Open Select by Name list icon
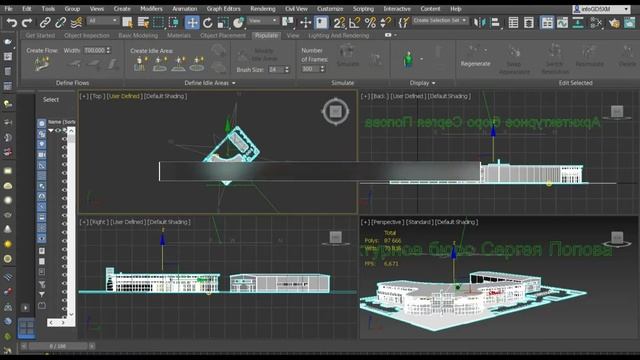This screenshot has height=360, width=640. pos(143,22)
